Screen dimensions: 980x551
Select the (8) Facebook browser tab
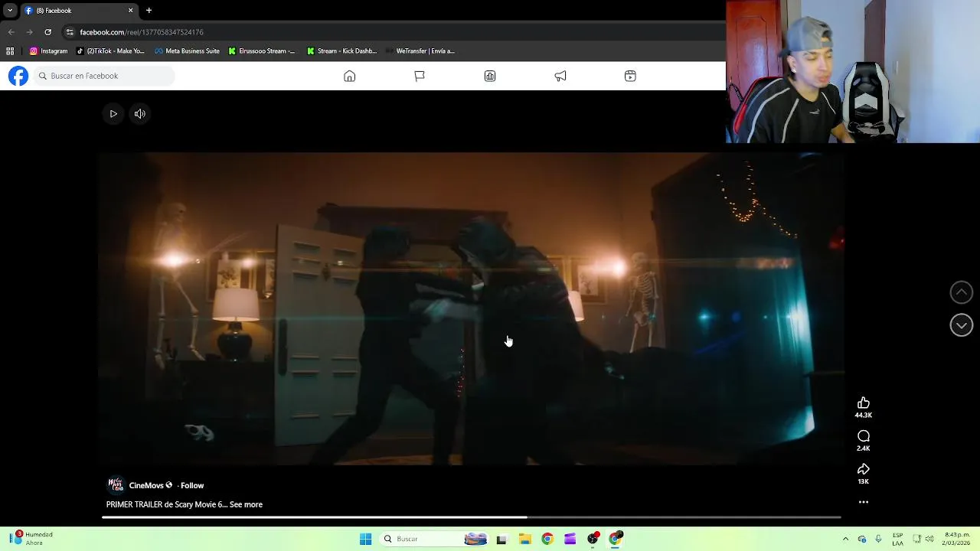click(x=79, y=11)
